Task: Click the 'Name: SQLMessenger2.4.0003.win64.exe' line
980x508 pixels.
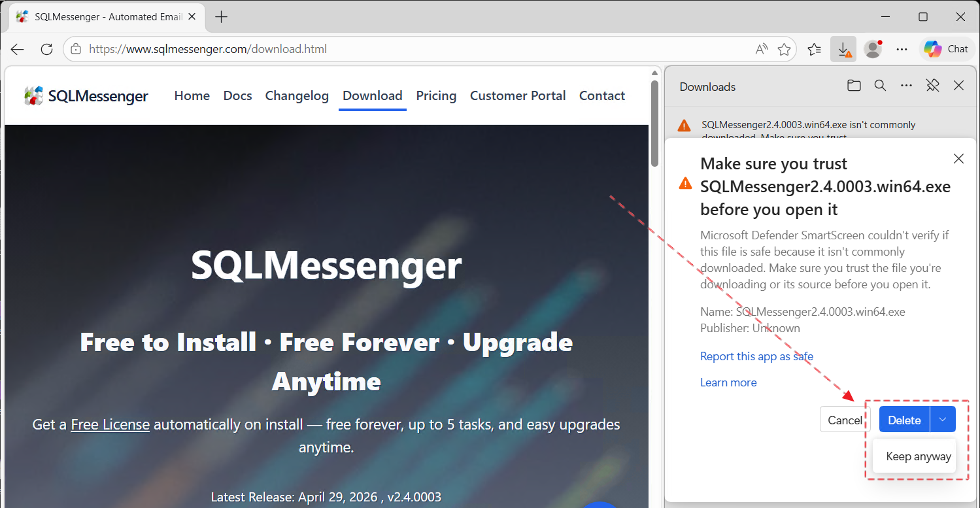Action: coord(803,312)
